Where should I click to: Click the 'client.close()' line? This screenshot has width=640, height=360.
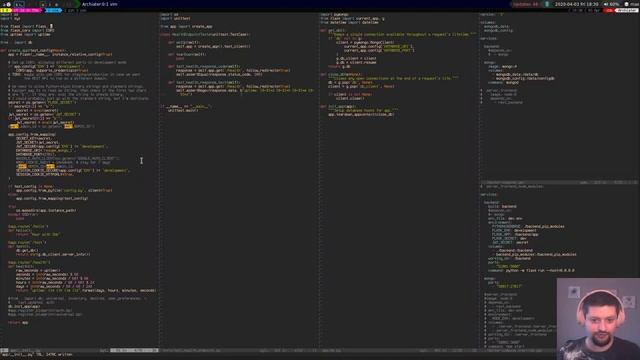349,99
